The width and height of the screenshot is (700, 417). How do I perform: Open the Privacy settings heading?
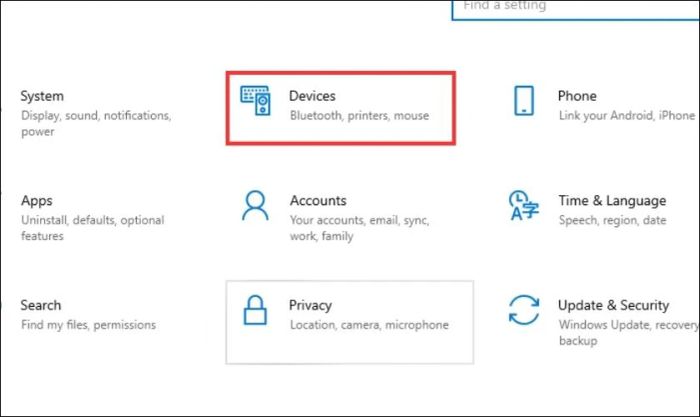(310, 305)
